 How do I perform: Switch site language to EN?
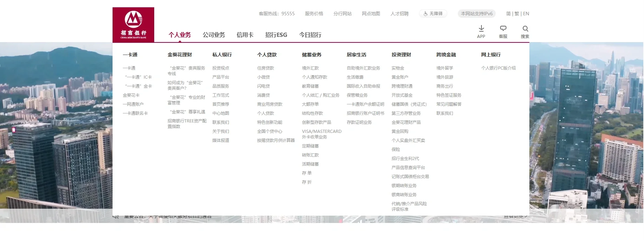click(526, 14)
